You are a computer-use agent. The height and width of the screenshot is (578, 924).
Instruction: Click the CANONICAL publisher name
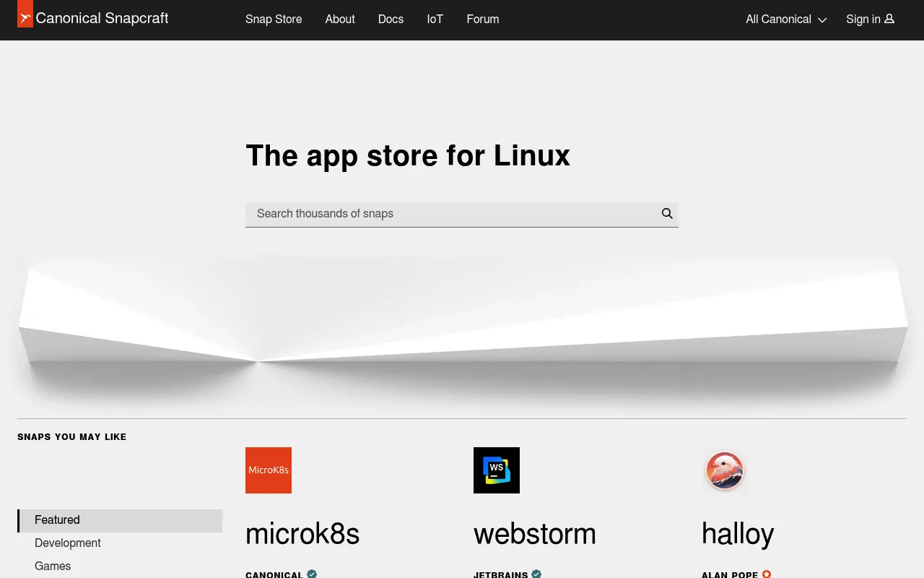tap(274, 574)
